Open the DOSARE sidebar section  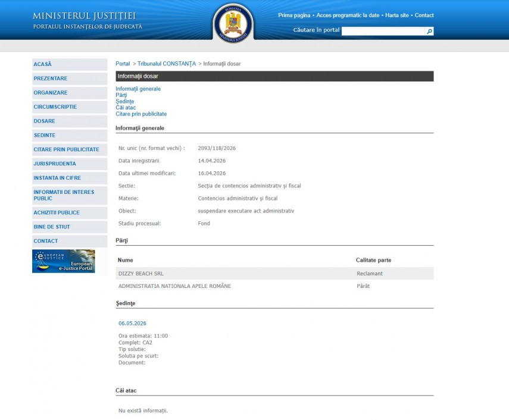(x=45, y=121)
